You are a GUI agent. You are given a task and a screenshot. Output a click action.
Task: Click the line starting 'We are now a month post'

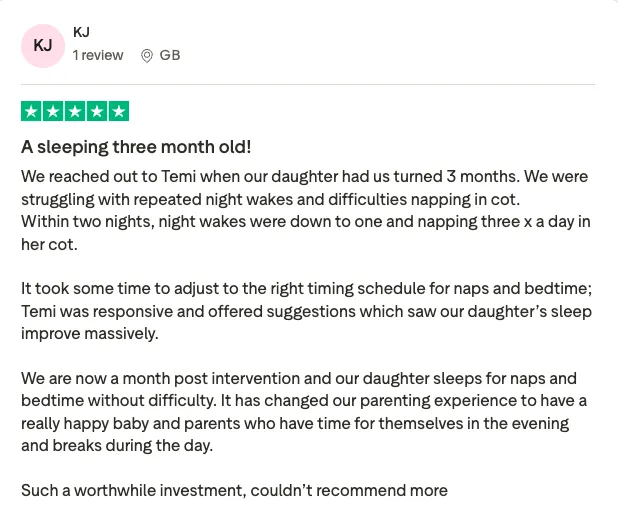tap(299, 378)
